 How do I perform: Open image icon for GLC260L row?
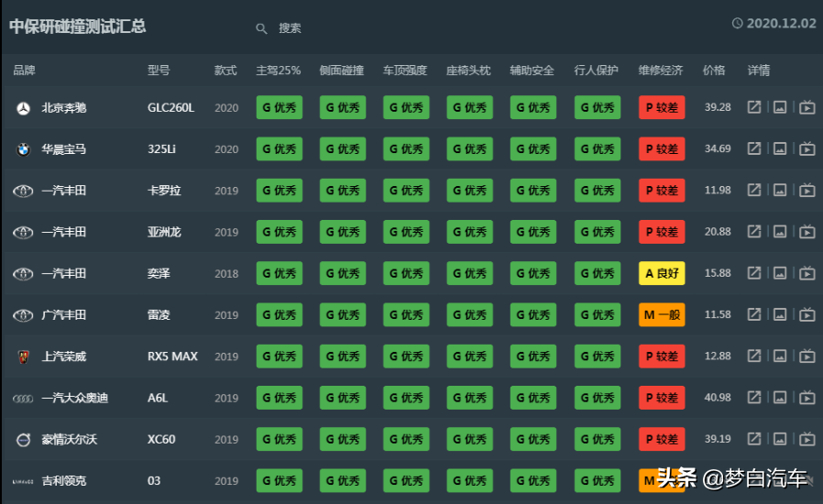pos(780,107)
